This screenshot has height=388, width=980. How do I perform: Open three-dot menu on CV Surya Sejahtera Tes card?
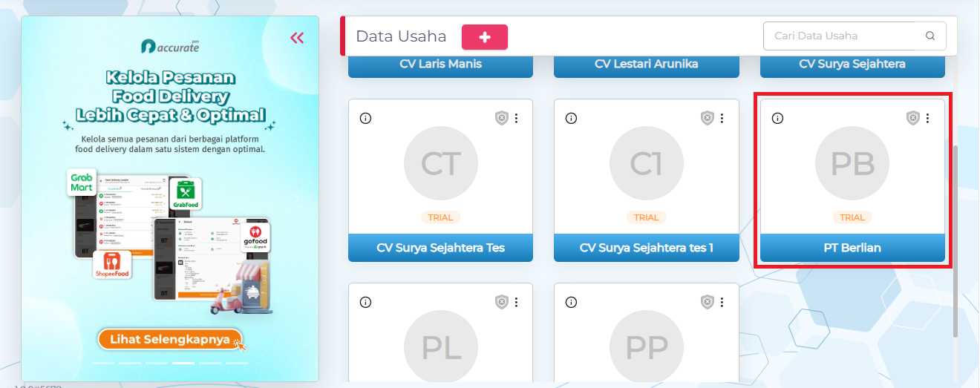(516, 118)
